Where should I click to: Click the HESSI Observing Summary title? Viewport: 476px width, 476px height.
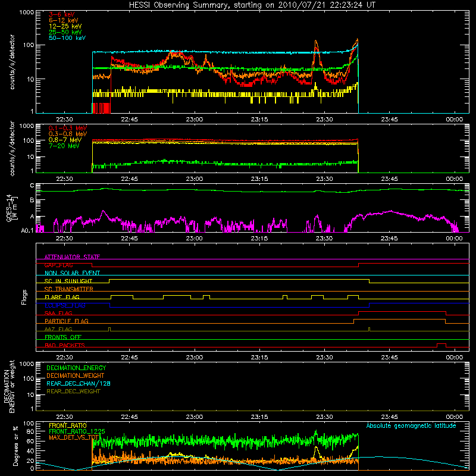(252, 5)
